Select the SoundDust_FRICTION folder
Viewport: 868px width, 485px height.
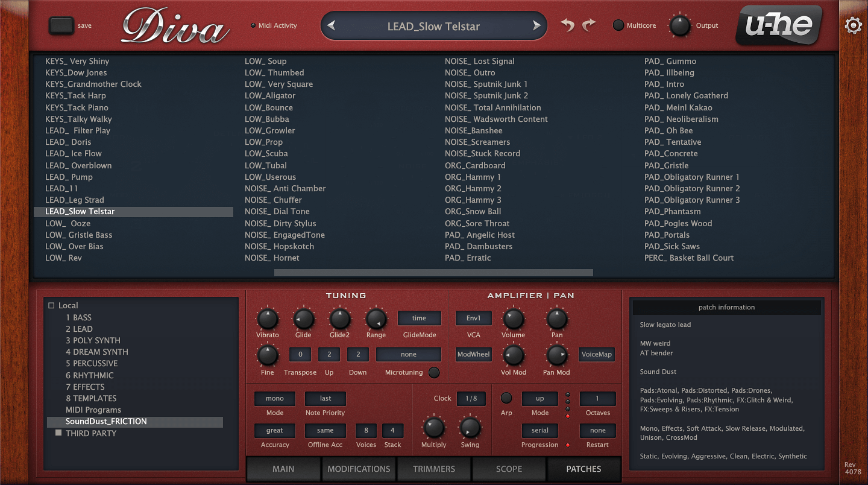point(136,422)
